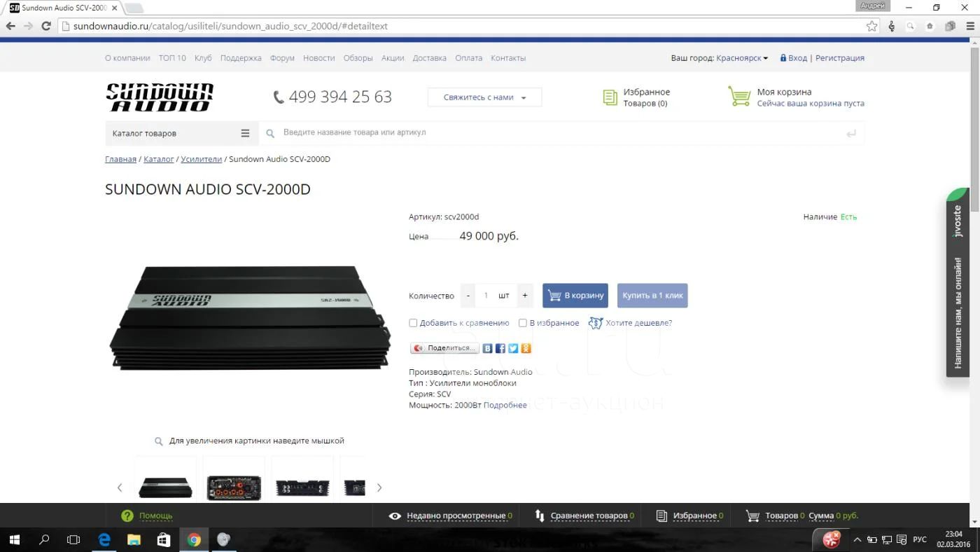980x552 pixels.
Task: Increase quantity with plus button
Action: tap(525, 296)
